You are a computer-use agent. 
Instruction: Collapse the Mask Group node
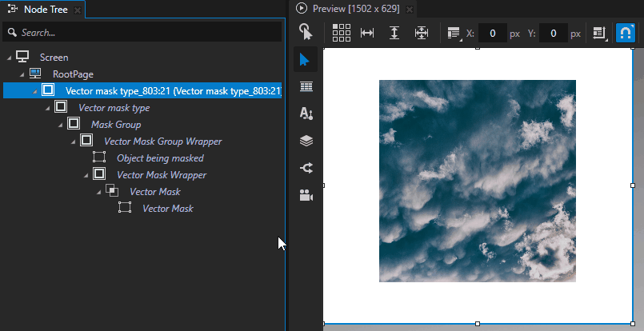(61, 125)
